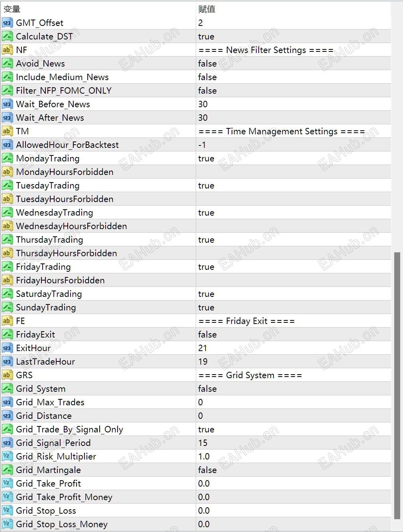Viewport: 403px width, 532px height.
Task: Open the MondayTrading value dropdown
Action: tap(293, 158)
